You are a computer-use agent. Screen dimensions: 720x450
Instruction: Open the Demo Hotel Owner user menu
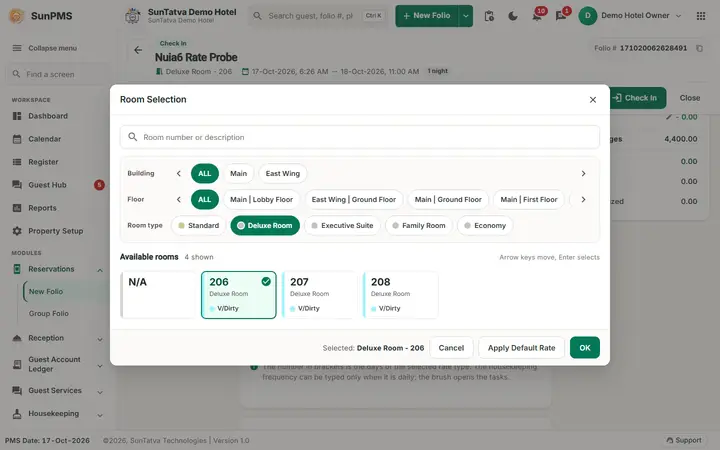point(630,16)
